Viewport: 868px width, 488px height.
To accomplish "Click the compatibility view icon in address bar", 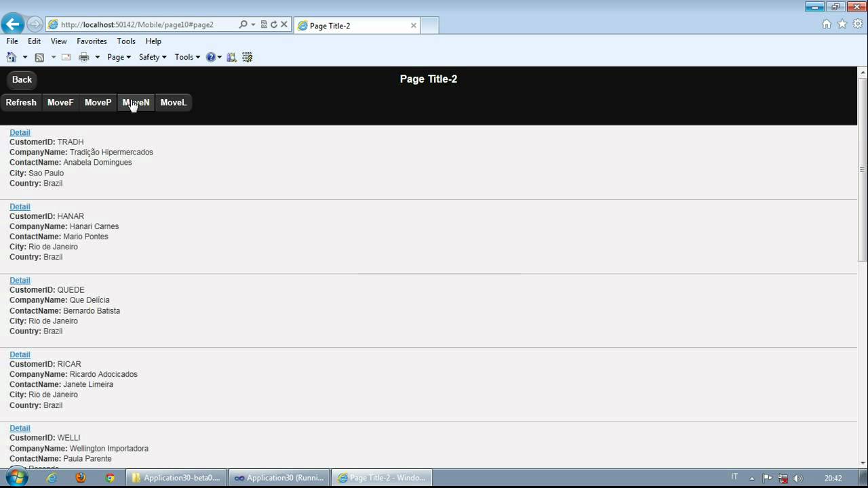I will (264, 24).
